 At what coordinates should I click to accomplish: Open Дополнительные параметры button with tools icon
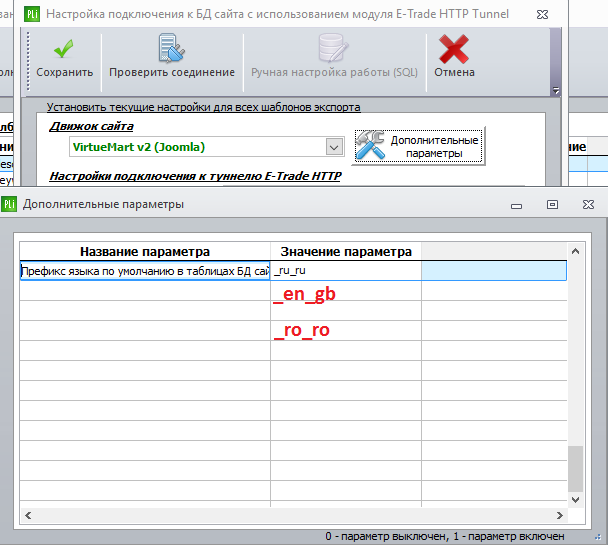click(419, 147)
